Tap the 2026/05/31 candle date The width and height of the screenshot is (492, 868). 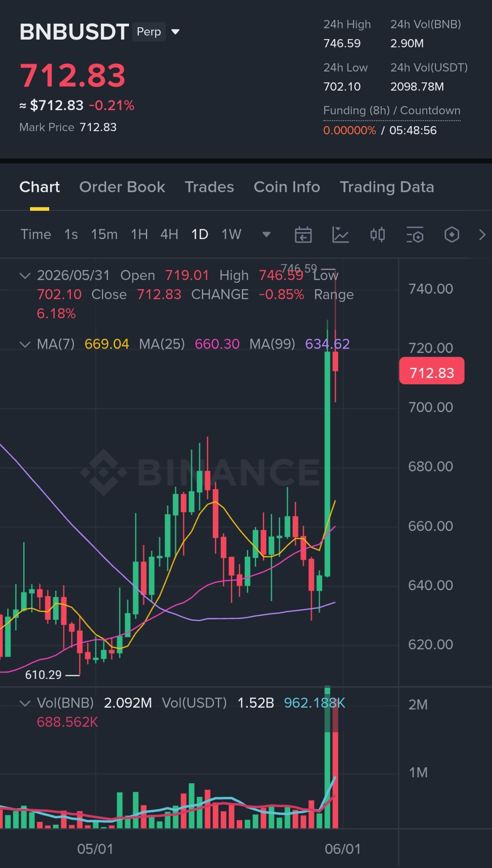[73, 276]
